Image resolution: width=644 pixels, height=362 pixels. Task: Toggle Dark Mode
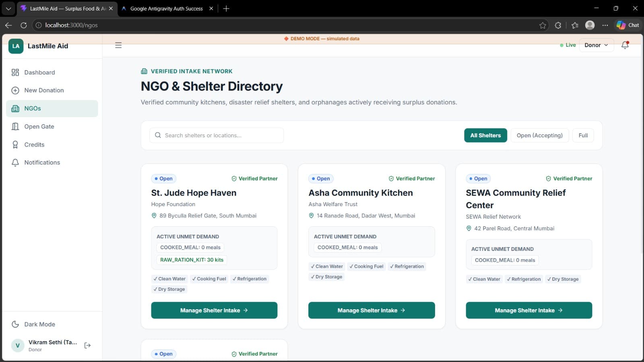pyautogui.click(x=52, y=324)
